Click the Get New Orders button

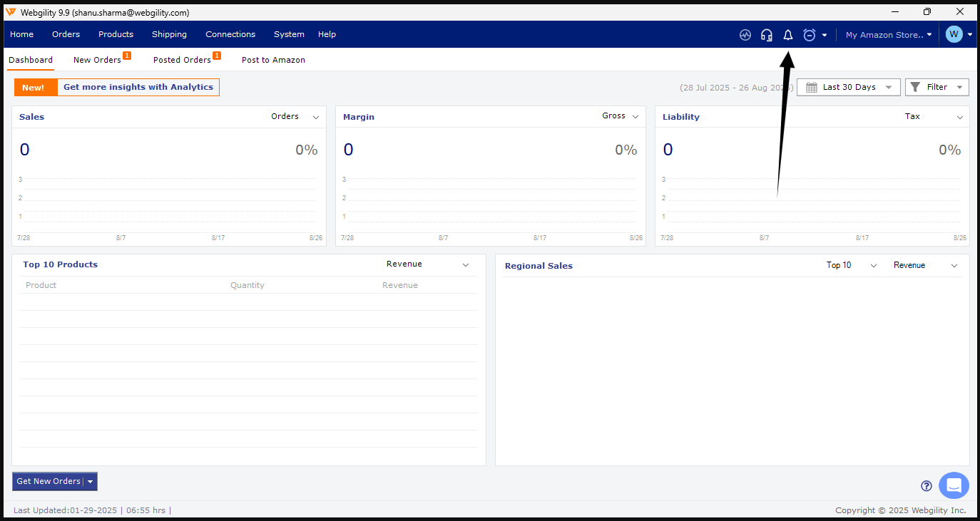click(x=49, y=482)
